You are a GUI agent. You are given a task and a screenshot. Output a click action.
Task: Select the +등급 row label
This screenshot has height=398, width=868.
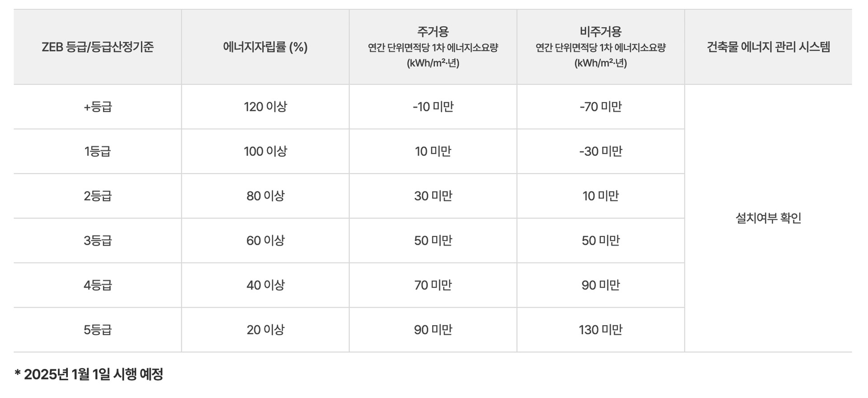point(98,107)
